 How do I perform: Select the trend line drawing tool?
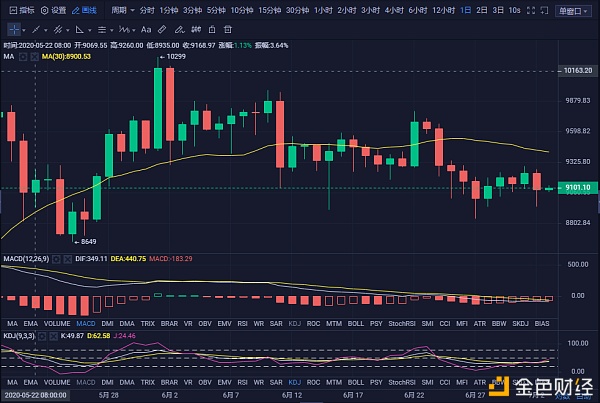[36, 29]
